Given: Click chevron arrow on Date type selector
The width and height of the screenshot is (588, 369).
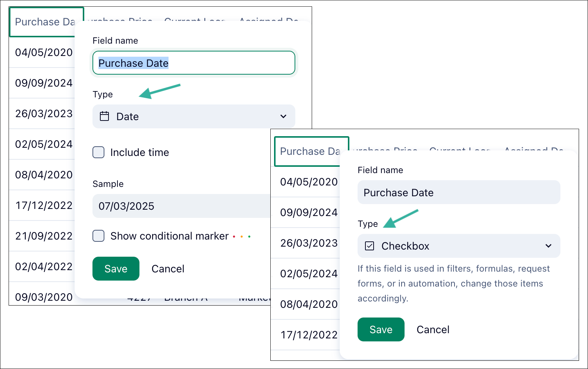Looking at the screenshot, I should [283, 116].
